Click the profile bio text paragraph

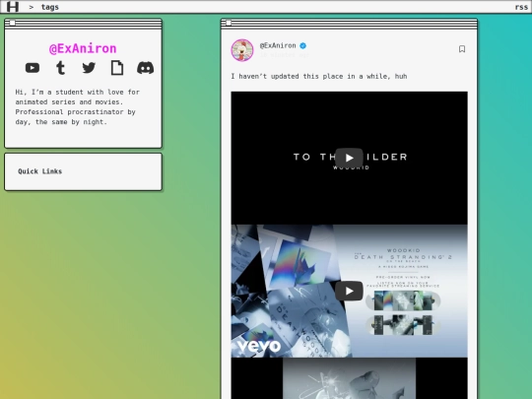[x=78, y=106]
